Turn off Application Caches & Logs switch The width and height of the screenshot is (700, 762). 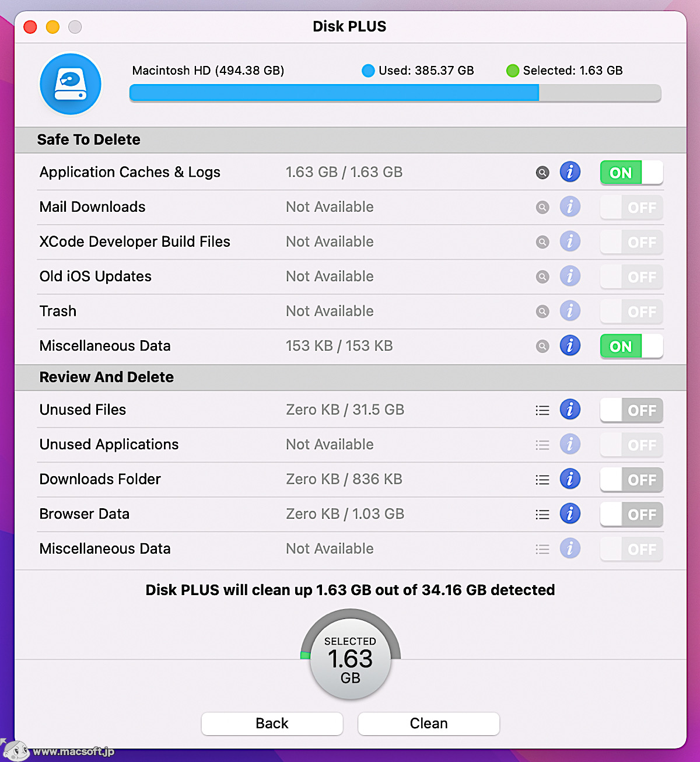632,173
